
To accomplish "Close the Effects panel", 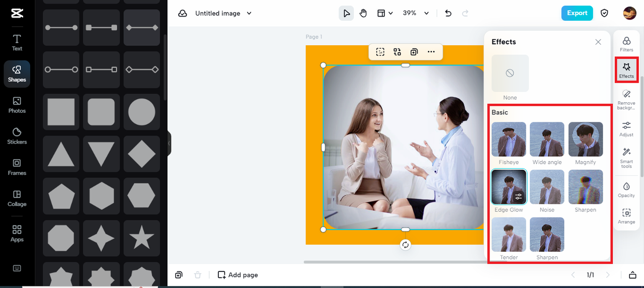I will click(598, 42).
